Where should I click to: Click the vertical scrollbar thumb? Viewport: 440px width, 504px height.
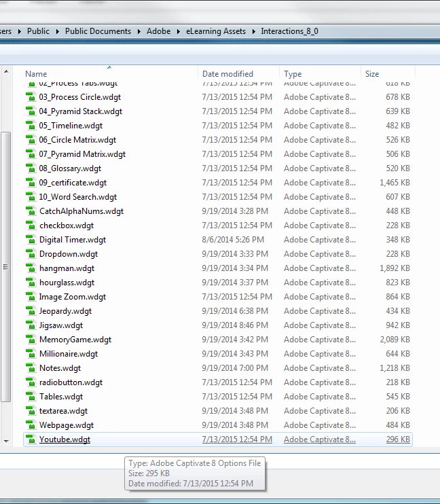click(6, 267)
